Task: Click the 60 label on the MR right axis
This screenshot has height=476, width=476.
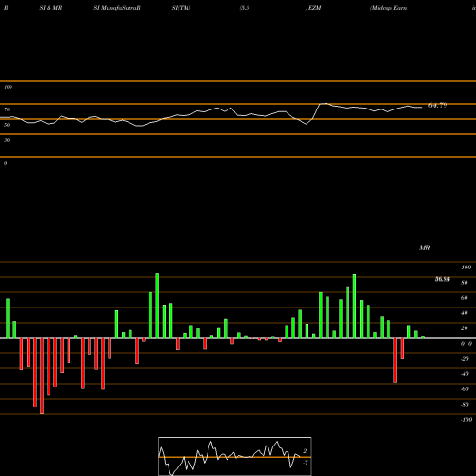Action: 465,298
